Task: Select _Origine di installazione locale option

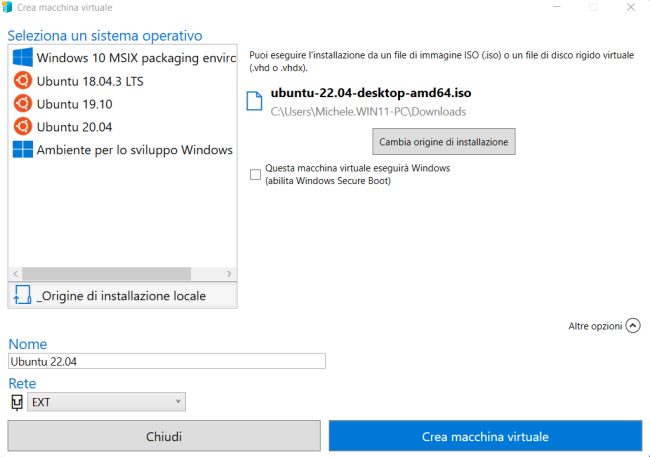Action: [123, 295]
